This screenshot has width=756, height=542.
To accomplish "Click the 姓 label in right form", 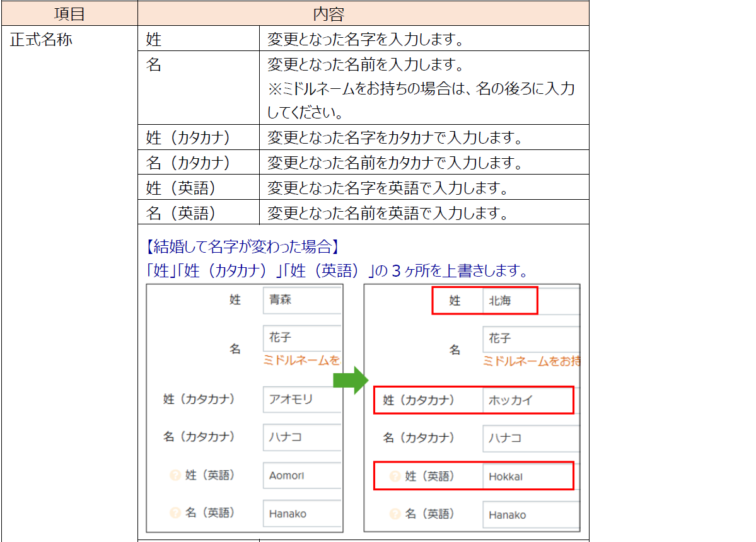I will (x=455, y=301).
